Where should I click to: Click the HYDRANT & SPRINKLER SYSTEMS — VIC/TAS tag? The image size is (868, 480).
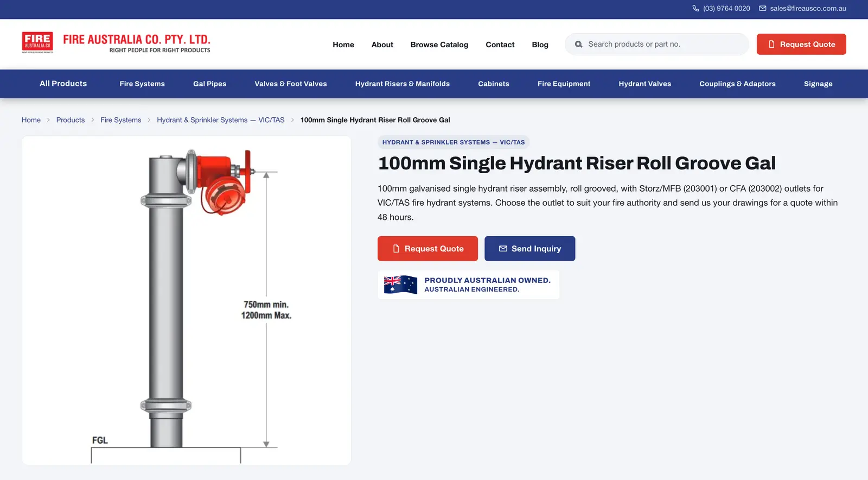pos(454,142)
